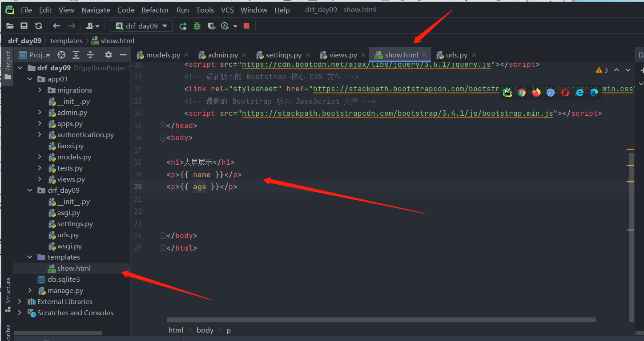Navigate forward with the right arrow icon
644x341 pixels.
click(72, 26)
